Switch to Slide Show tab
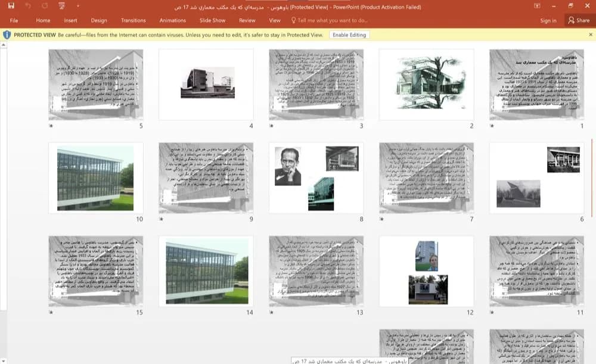 point(213,20)
